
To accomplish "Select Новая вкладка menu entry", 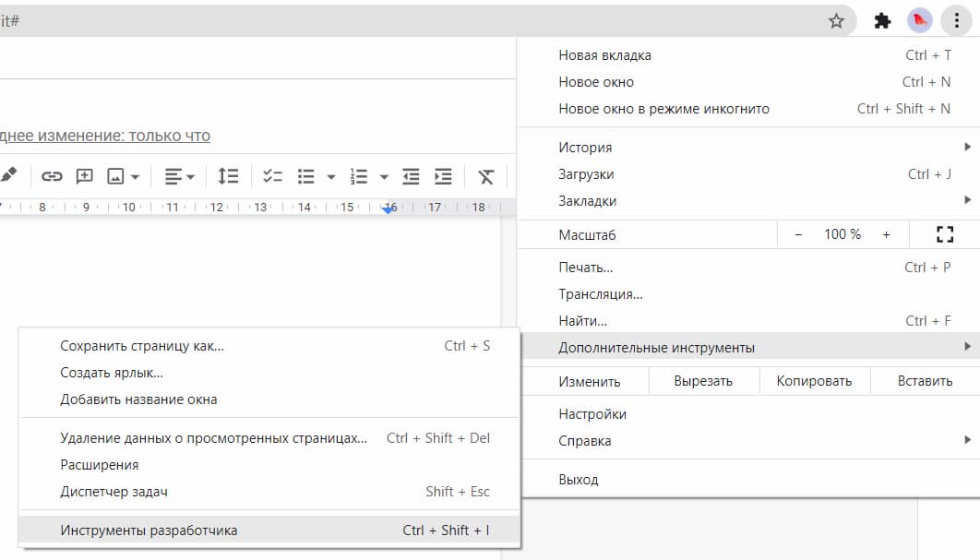I will pyautogui.click(x=748, y=55).
